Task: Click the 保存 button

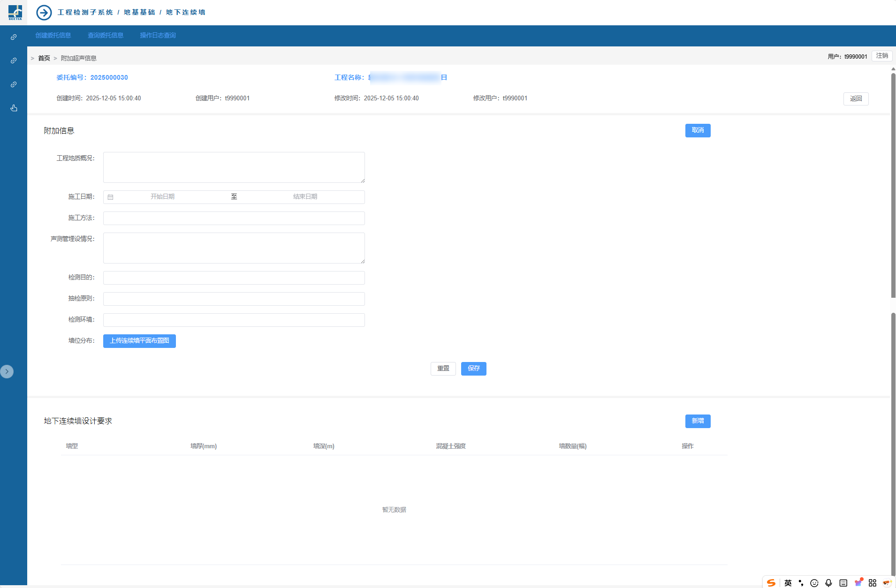Action: pyautogui.click(x=473, y=369)
